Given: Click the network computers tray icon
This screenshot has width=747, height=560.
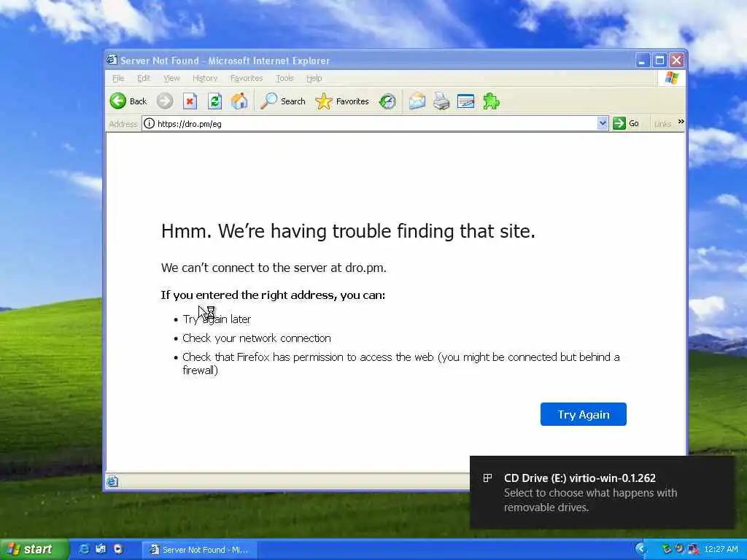Looking at the screenshot, I should [693, 549].
